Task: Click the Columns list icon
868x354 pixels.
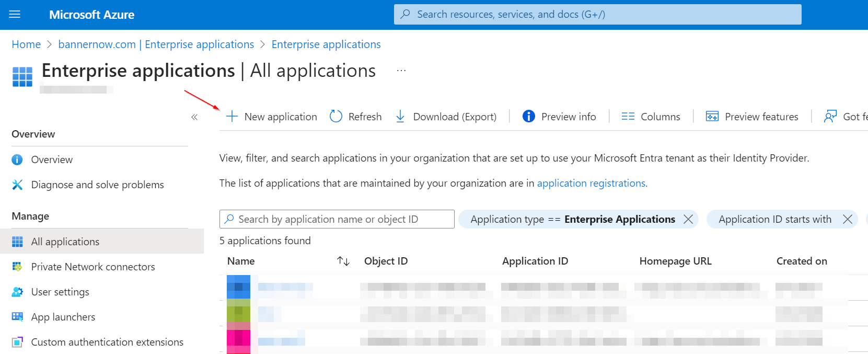Action: coord(628,116)
